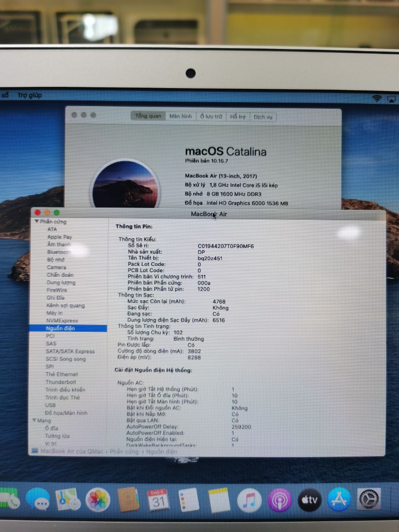
Task: Open the Trợ giúp menu
Action: (30, 95)
